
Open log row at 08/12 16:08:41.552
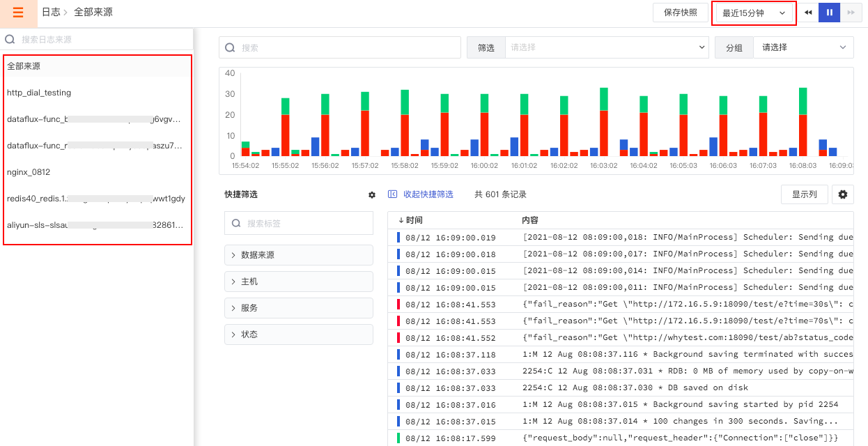(621, 338)
